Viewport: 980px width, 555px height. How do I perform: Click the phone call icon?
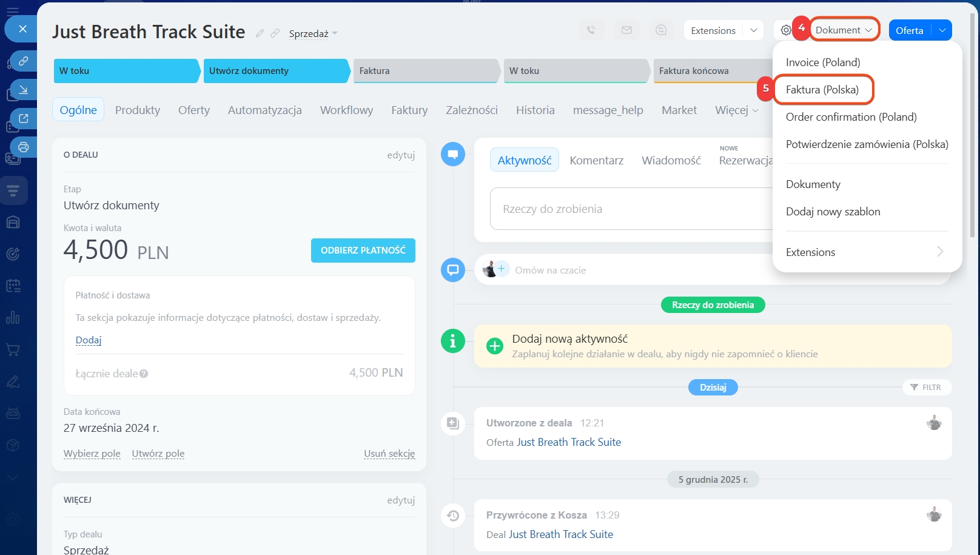(591, 30)
